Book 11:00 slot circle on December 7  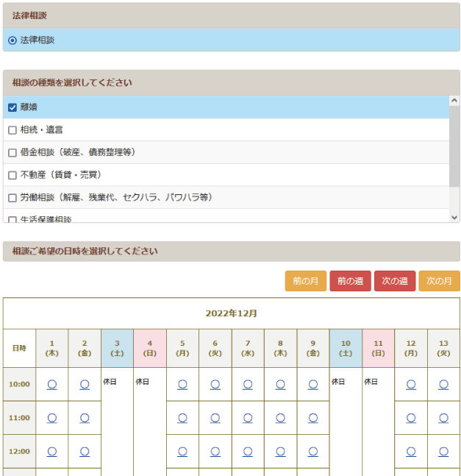(x=248, y=418)
